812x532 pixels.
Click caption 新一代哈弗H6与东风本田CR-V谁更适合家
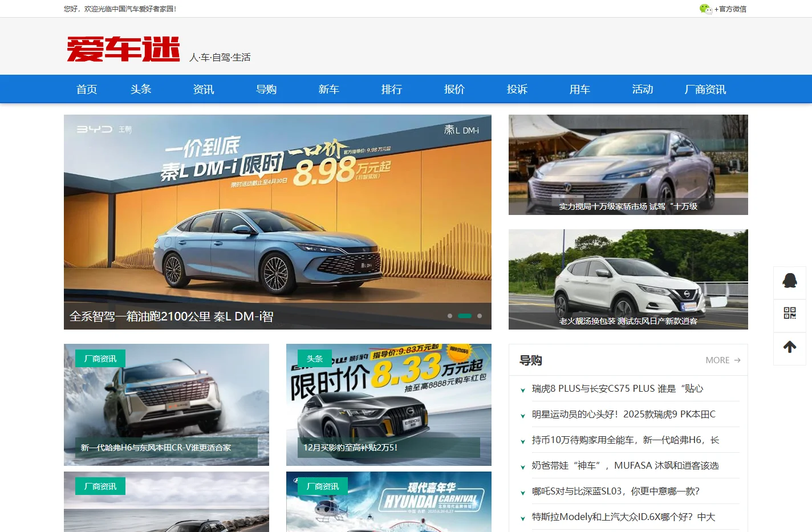click(156, 448)
